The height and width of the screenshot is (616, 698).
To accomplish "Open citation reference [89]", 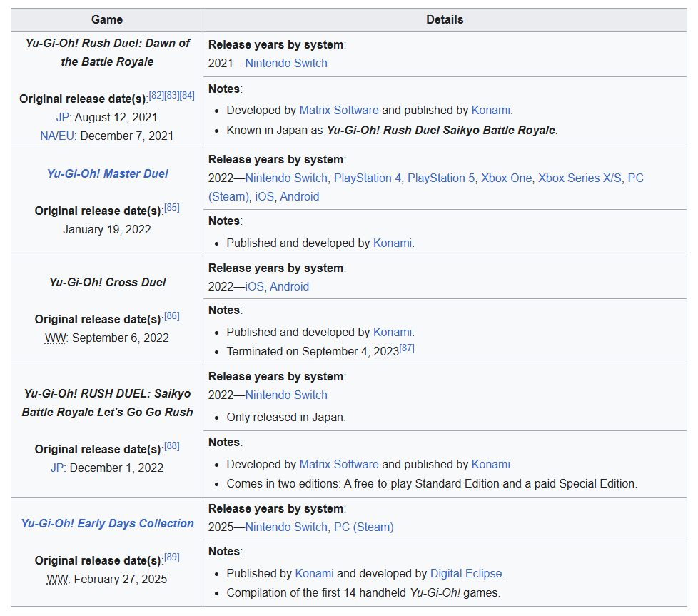I will coord(172,557).
